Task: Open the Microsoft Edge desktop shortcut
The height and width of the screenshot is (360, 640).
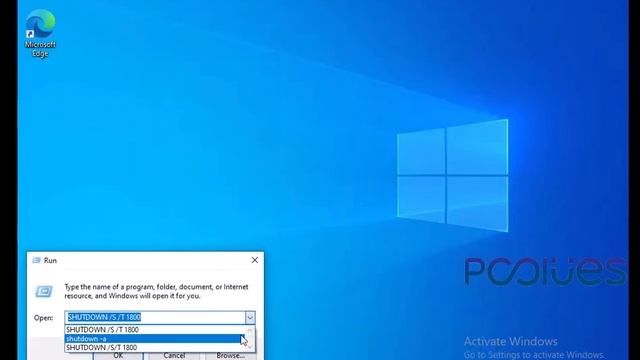Action: click(40, 33)
